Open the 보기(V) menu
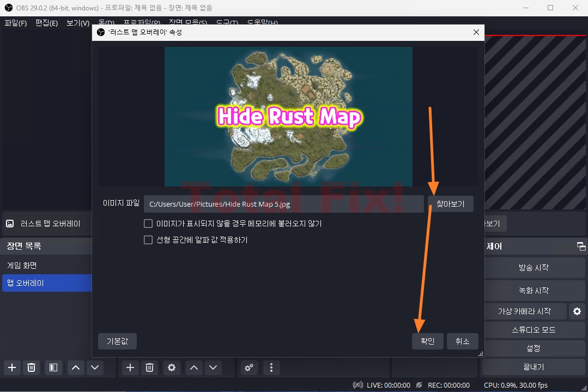 (x=77, y=23)
